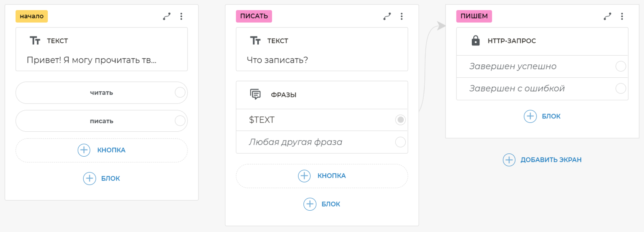Screen dimensions: 644x232
Task: Click the connection route icon on ПИСАТЬ screen
Action: (387, 17)
